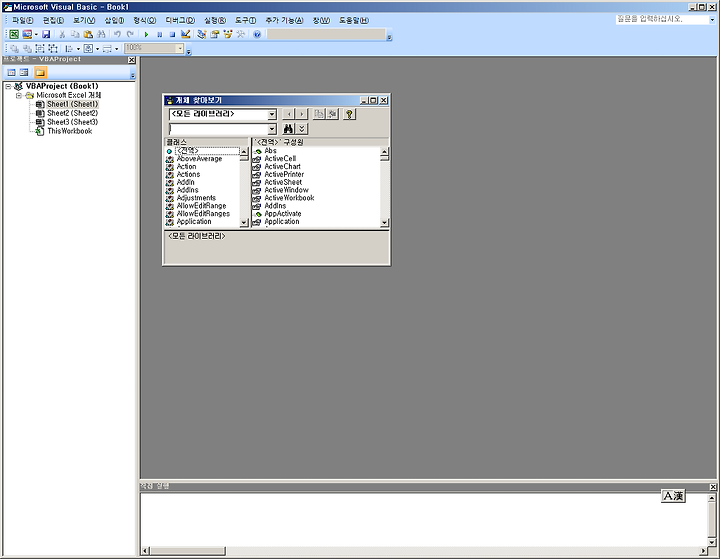Viewport: 720px width, 559px height.
Task: Click the Break pause icon
Action: pos(159,34)
